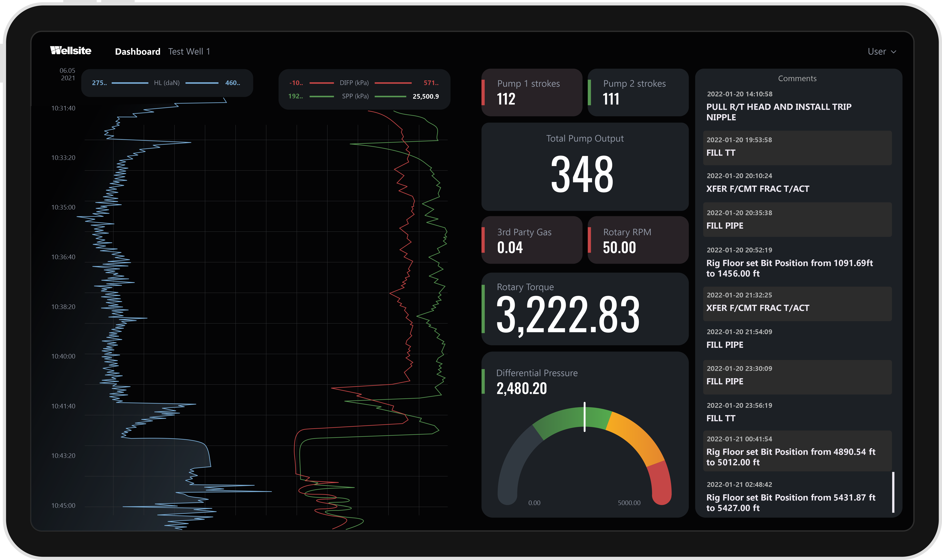Click the Differential Pressure value 2,480.20
This screenshot has height=560, width=942.
click(521, 388)
